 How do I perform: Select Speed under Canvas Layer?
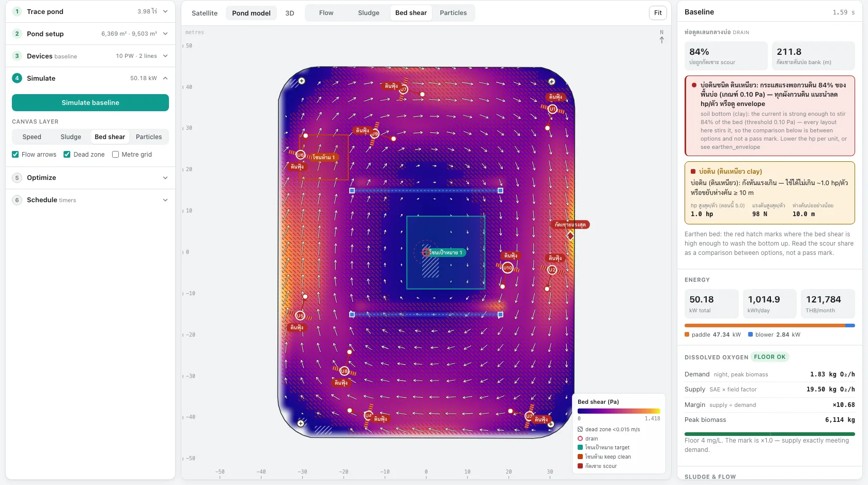click(32, 137)
